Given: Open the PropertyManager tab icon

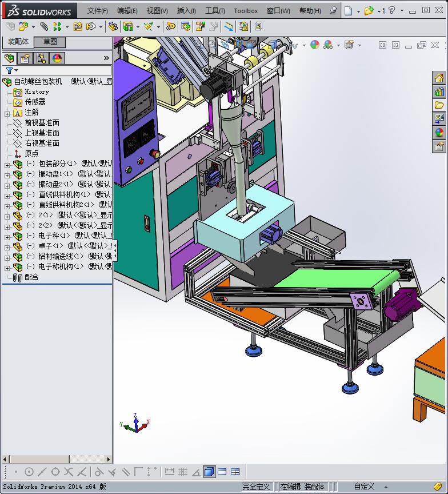Looking at the screenshot, I should click(x=25, y=58).
